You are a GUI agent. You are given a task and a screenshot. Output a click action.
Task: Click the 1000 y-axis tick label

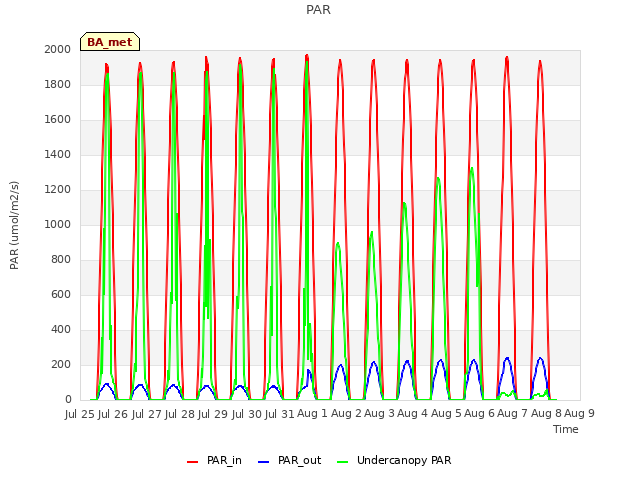point(58,224)
